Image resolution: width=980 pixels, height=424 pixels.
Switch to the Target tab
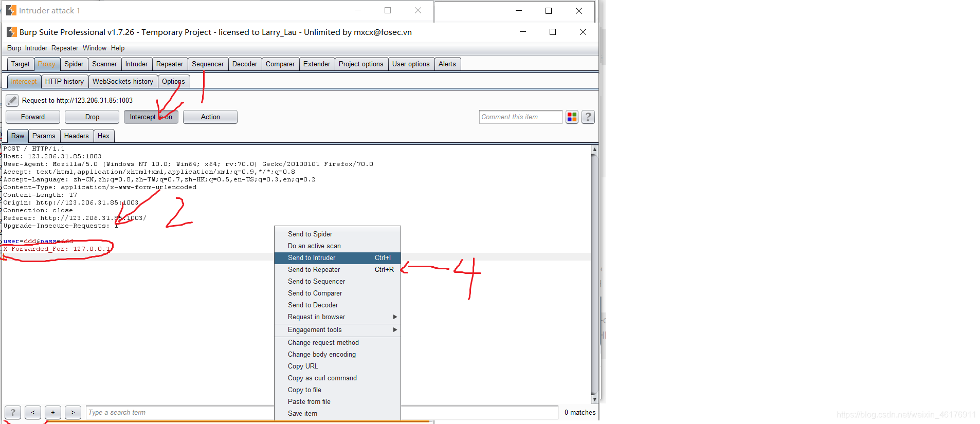click(21, 64)
